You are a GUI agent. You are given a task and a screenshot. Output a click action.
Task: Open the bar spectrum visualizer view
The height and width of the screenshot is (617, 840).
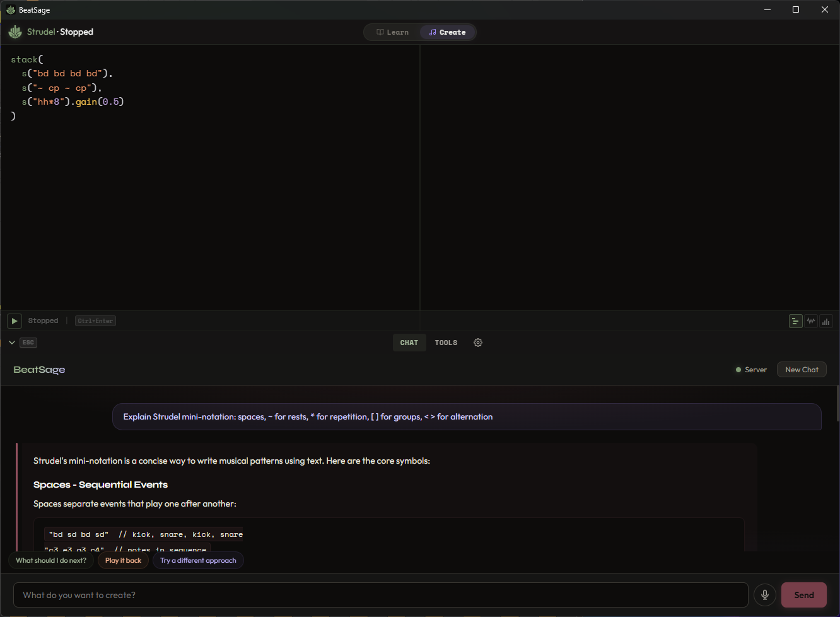coord(826,320)
